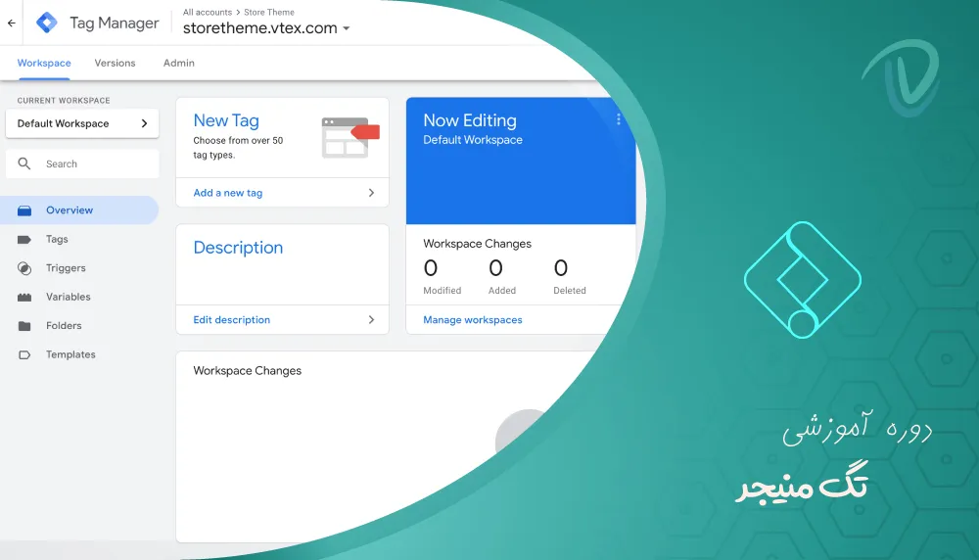Open Tags in the sidebar
979x560 pixels.
[57, 239]
